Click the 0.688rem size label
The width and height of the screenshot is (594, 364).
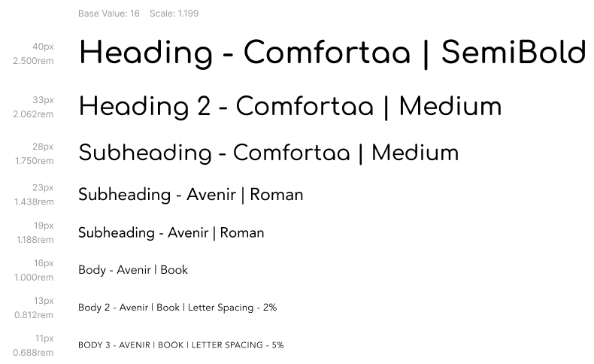pos(33,353)
